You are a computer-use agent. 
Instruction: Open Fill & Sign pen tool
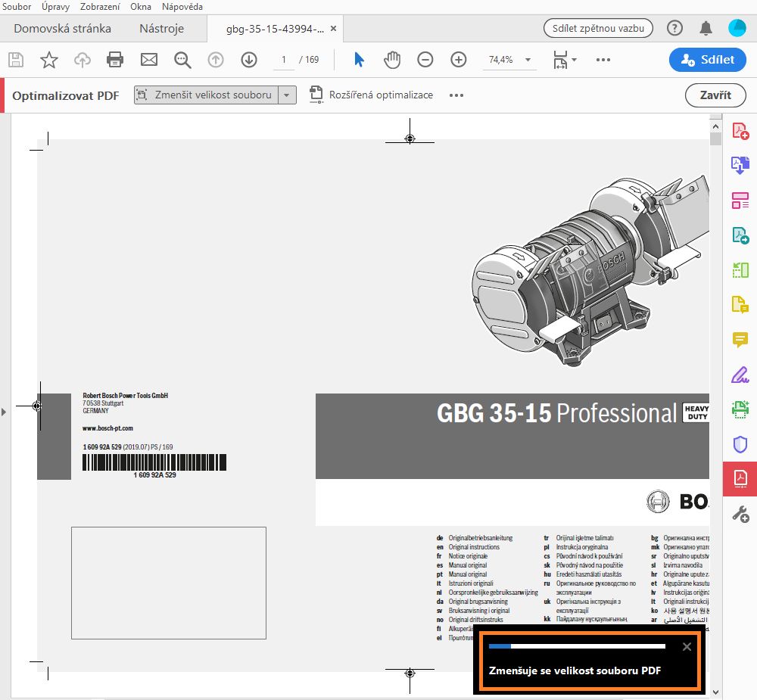740,374
